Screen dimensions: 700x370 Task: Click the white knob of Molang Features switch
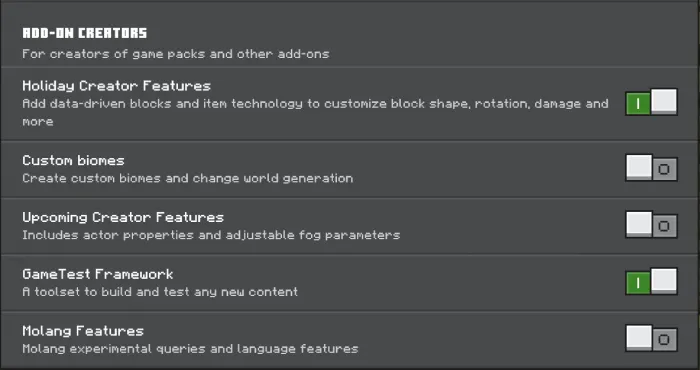(639, 337)
